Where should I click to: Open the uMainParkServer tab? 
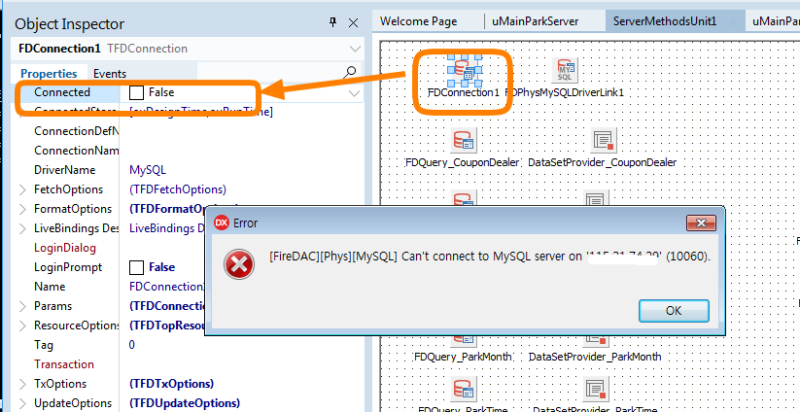[x=535, y=21]
